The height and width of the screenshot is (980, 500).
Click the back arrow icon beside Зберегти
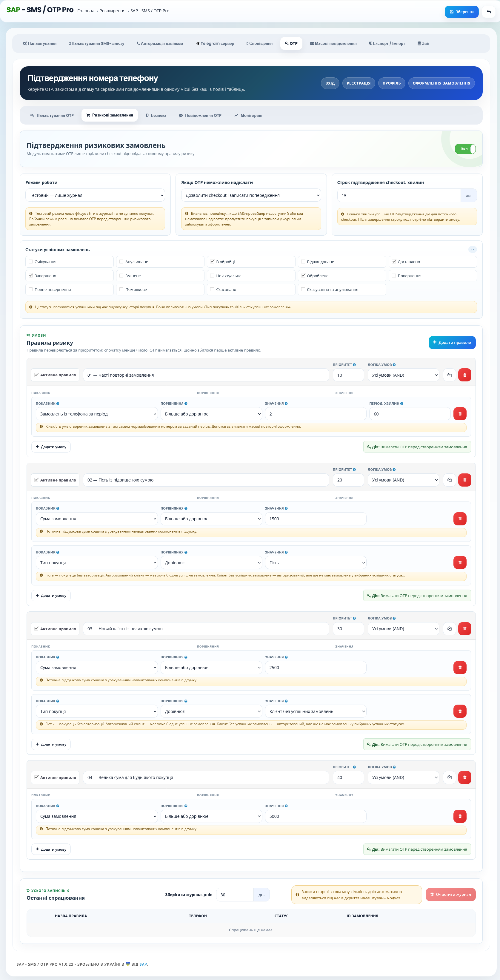pos(489,12)
